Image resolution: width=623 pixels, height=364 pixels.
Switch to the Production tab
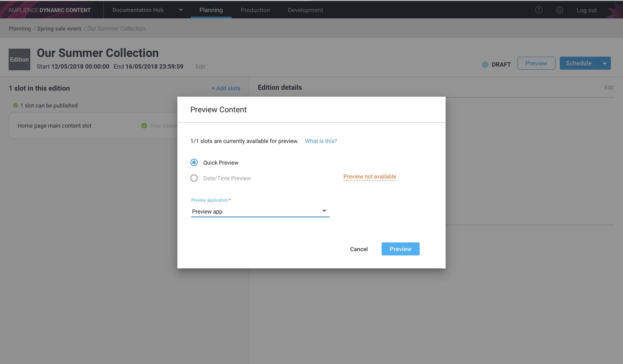(255, 10)
